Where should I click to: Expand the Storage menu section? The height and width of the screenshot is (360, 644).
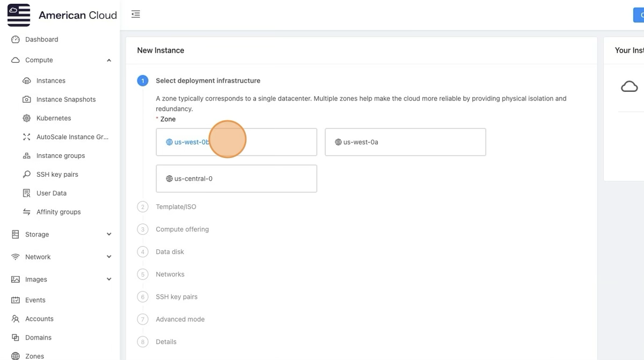109,234
